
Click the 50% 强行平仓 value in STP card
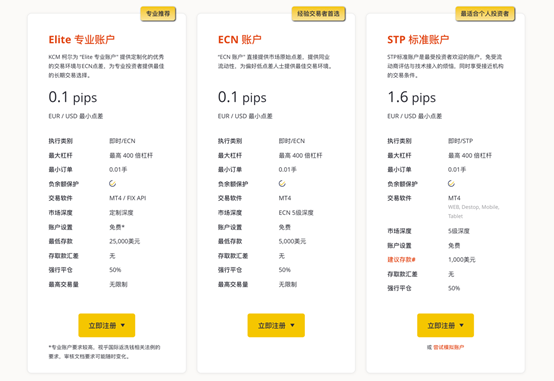pos(454,288)
